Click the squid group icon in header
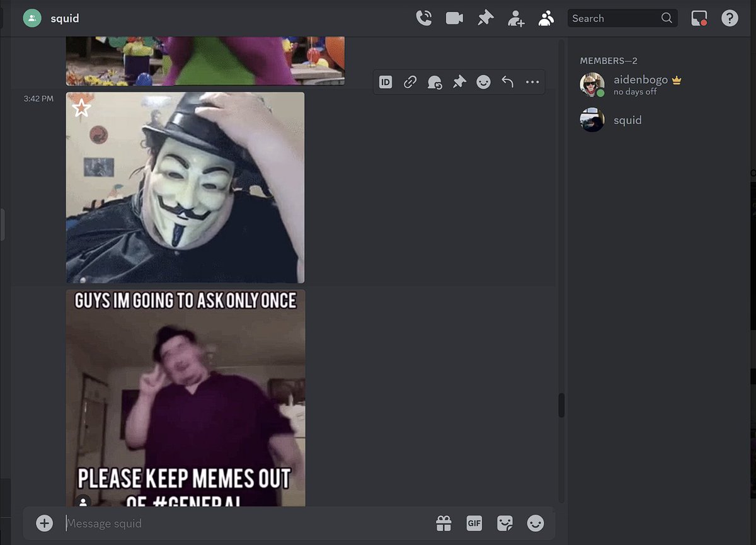756x545 pixels. [x=31, y=18]
